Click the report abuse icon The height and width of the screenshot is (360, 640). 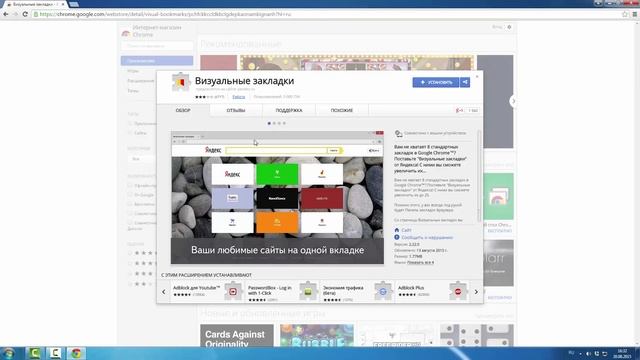[x=396, y=237]
